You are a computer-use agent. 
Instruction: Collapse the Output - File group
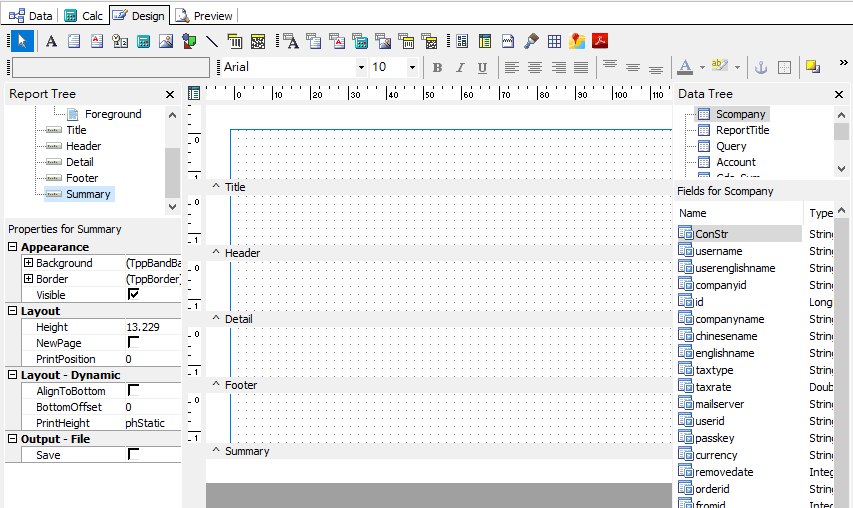pyautogui.click(x=13, y=438)
